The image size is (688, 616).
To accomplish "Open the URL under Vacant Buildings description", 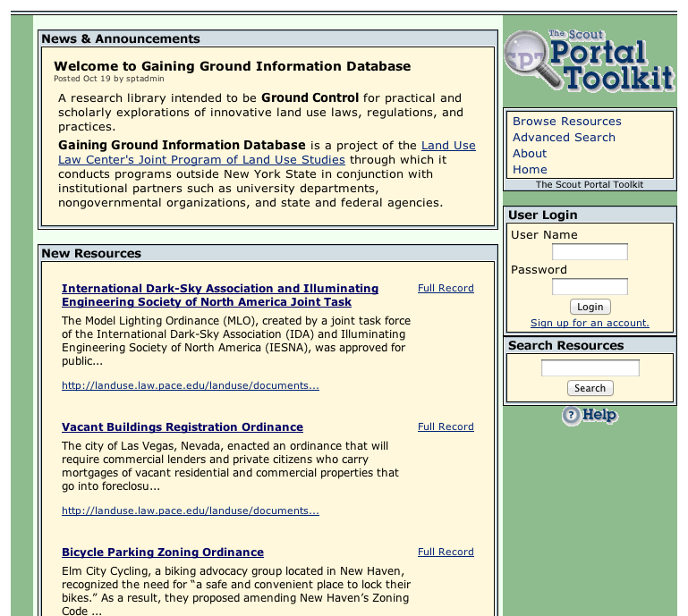I will (191, 511).
